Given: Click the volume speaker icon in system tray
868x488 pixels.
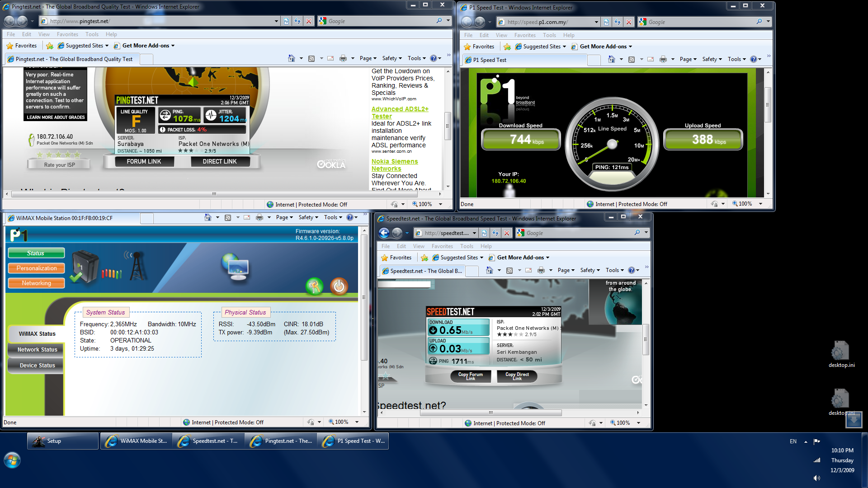Looking at the screenshot, I should [816, 478].
